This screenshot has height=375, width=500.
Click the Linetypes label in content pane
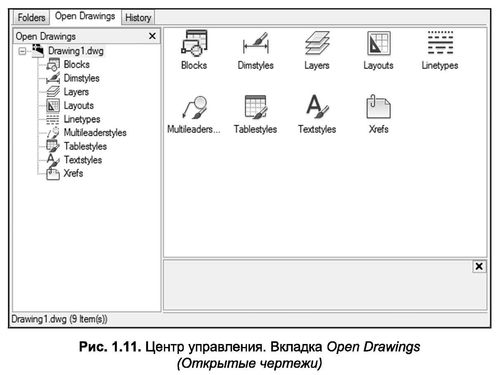point(440,65)
